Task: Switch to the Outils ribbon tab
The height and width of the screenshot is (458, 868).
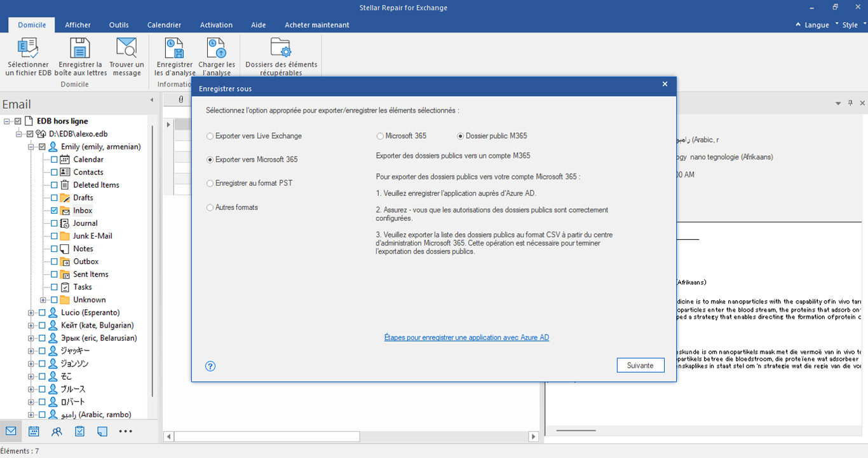Action: pos(119,25)
